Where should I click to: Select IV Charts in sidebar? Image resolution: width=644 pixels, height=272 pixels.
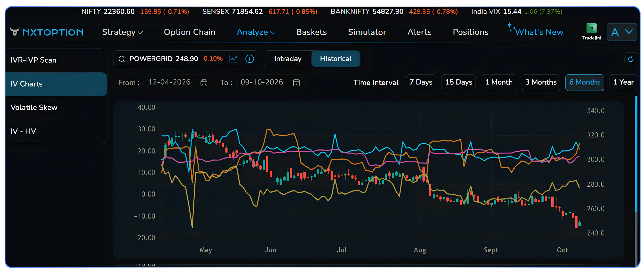[x=56, y=84]
